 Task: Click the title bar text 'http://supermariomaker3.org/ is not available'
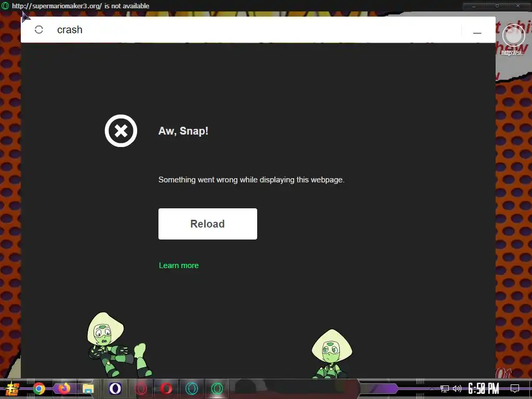(81, 6)
